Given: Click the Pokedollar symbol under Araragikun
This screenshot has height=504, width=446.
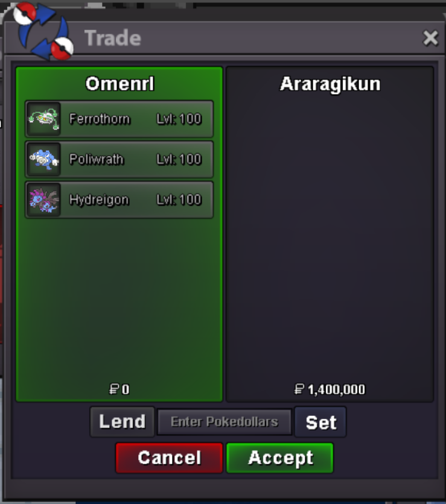Looking at the screenshot, I should [299, 389].
